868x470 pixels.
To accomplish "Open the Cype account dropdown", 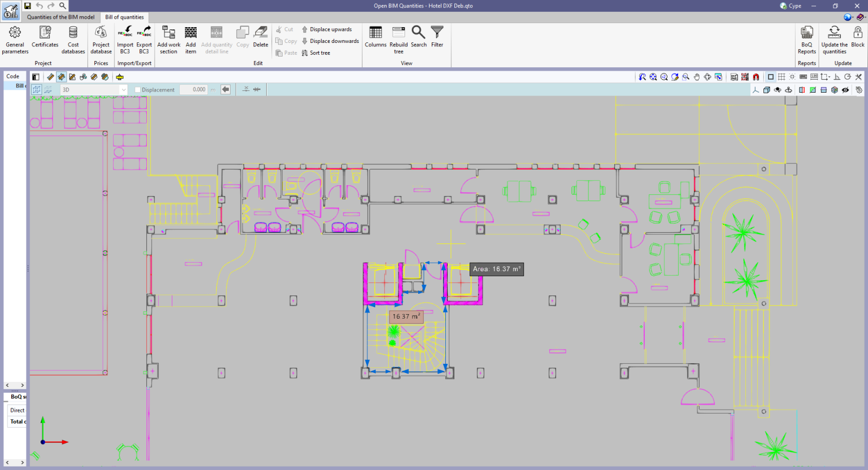I will (791, 6).
